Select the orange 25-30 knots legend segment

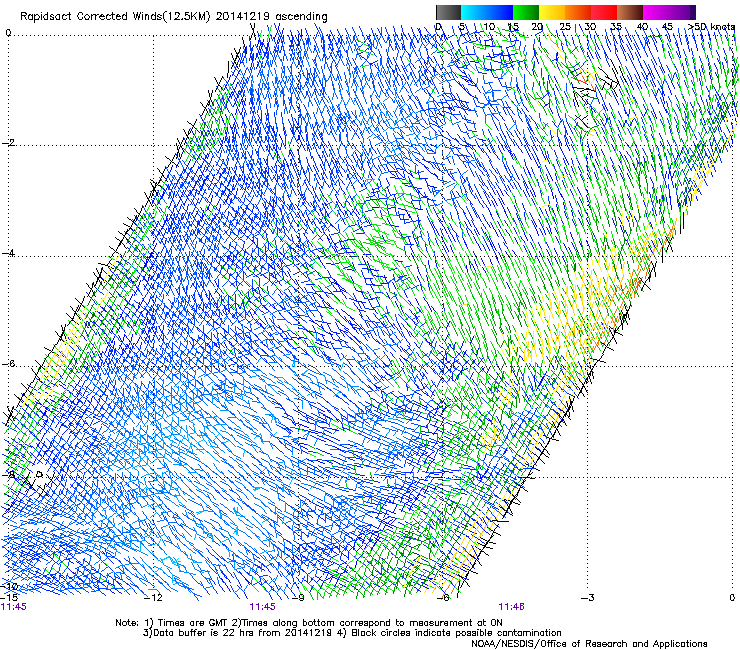click(x=578, y=12)
